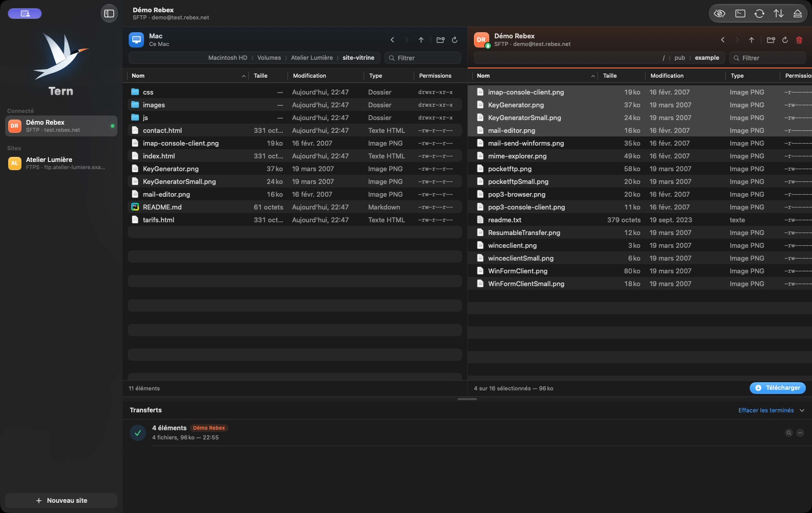812x513 pixels.
Task: Navigate to Atelier Lumière in the path bar
Action: (x=312, y=58)
